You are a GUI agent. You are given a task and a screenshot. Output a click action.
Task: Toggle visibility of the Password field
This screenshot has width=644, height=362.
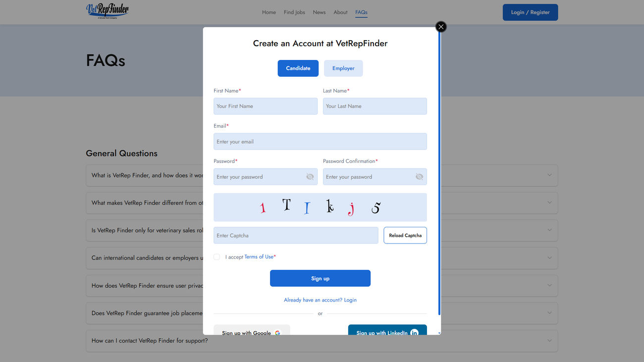[310, 177]
